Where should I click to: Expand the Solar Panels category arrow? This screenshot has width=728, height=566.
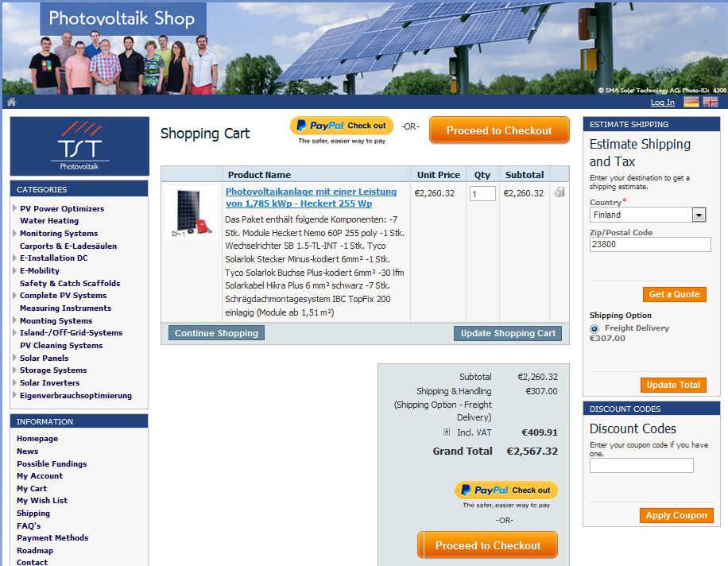point(15,358)
